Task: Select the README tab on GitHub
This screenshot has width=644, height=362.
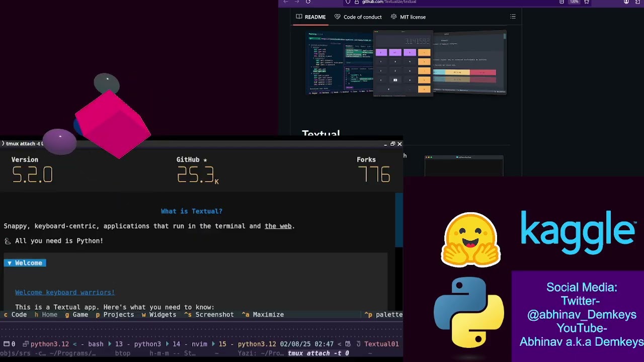Action: [311, 17]
